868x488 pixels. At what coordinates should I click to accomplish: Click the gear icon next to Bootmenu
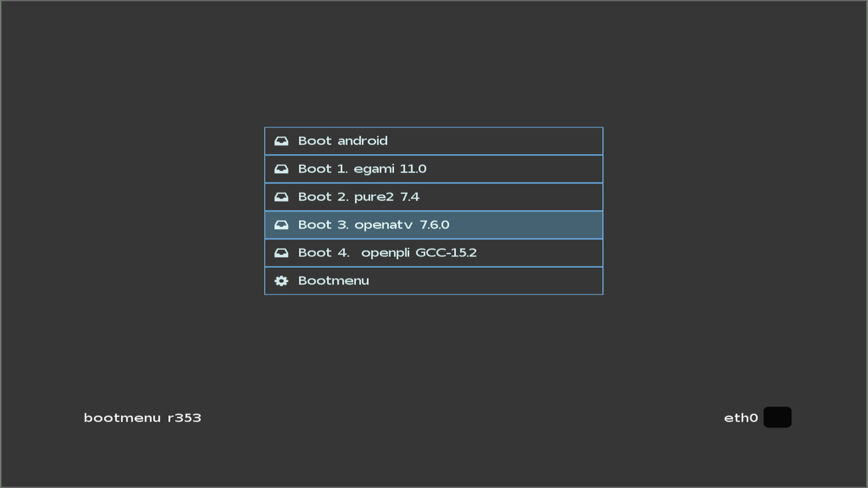click(281, 281)
